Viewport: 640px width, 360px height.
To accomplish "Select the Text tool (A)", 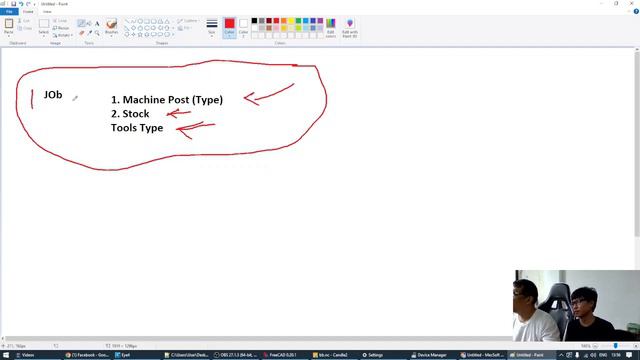I will point(97,24).
